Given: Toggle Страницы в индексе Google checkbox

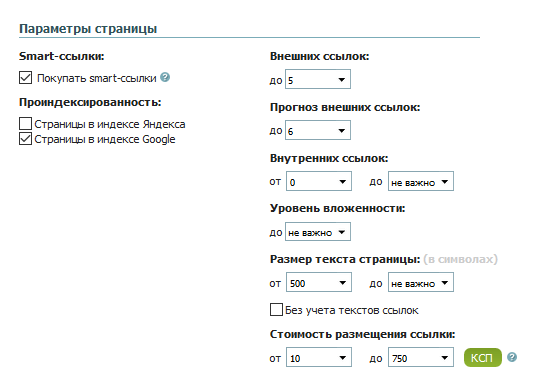Looking at the screenshot, I should 25,139.
